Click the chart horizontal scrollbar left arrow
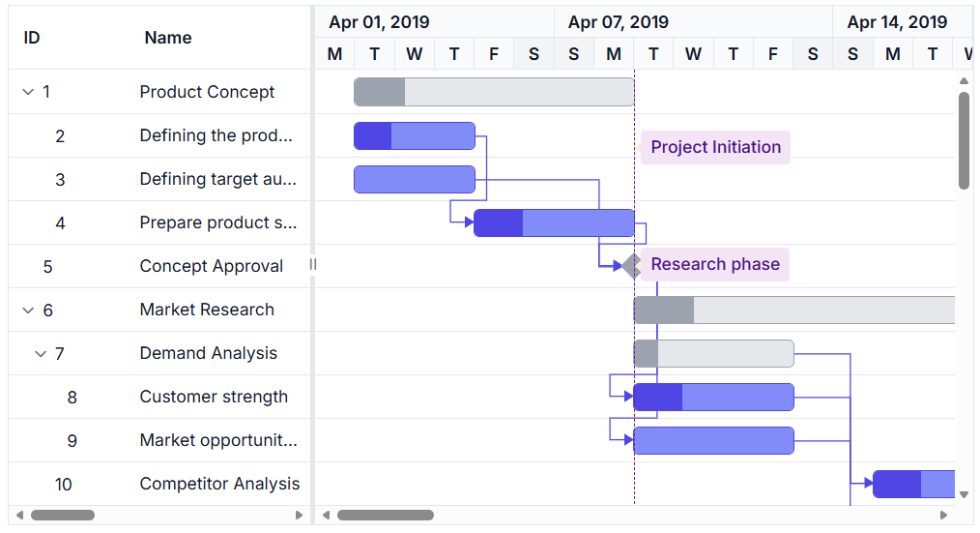 coord(327,516)
